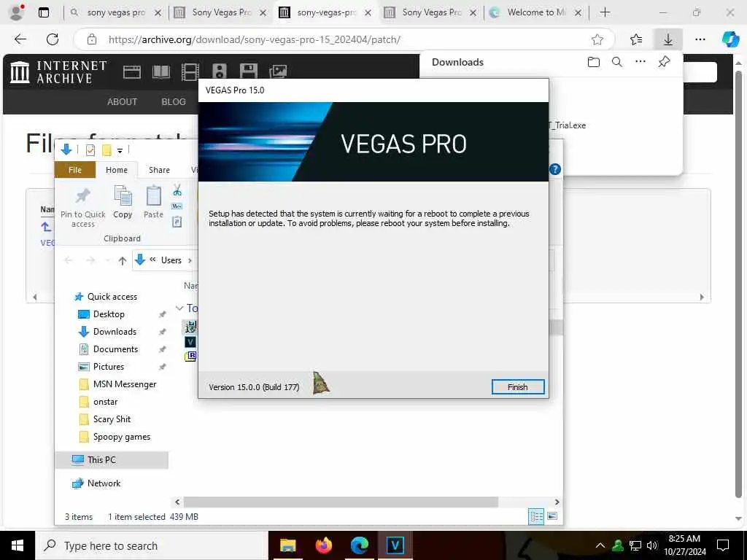
Task: Click Pin to Quick access in ribbon
Action: [83, 208]
